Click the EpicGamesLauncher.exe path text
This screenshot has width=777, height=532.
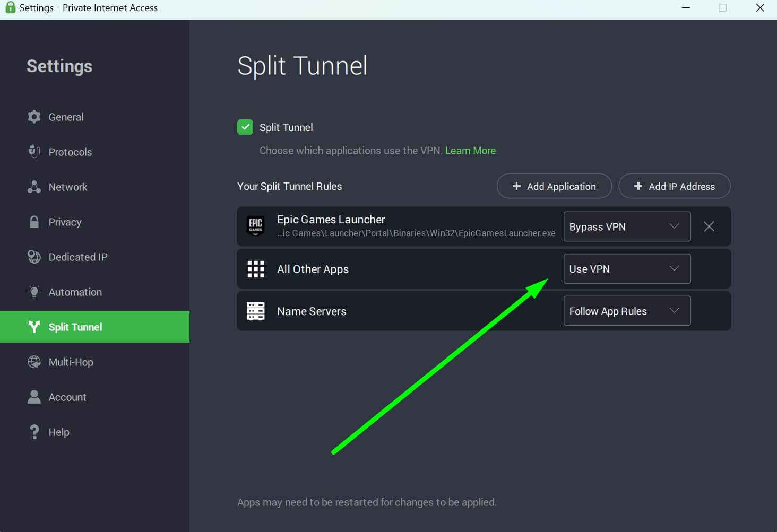pos(416,233)
